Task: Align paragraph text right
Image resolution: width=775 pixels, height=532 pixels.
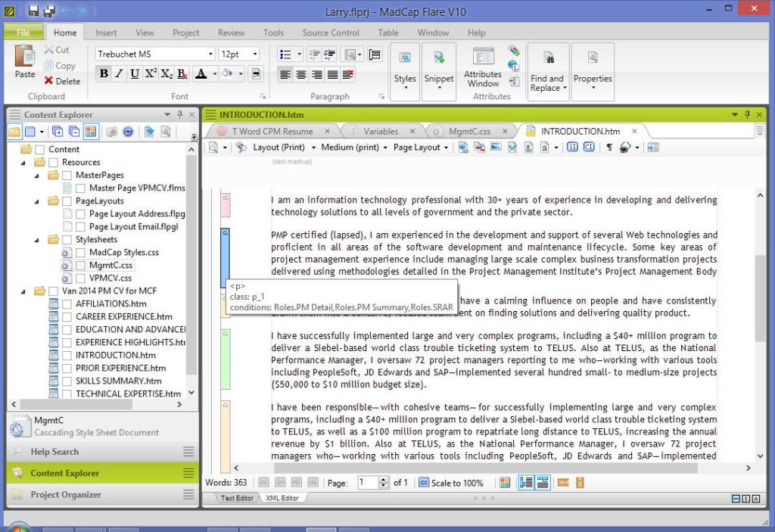Action: pyautogui.click(x=317, y=74)
